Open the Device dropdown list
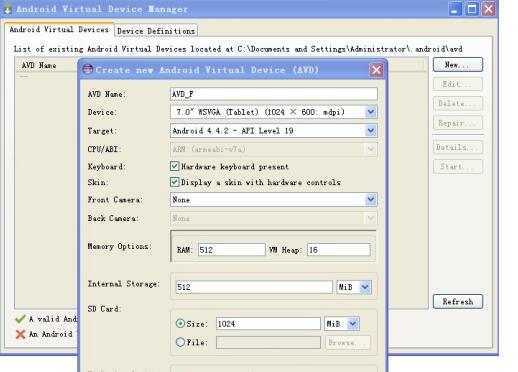Image resolution: width=518 pixels, height=372 pixels. (x=371, y=112)
